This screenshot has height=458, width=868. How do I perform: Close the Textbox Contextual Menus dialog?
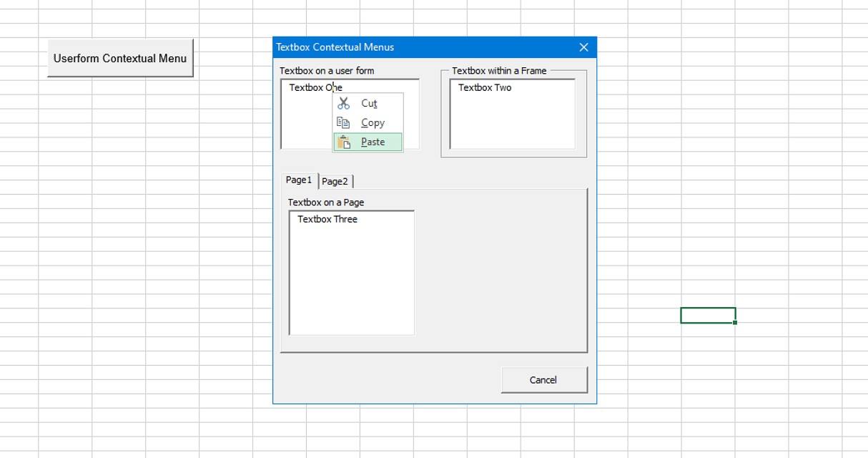pyautogui.click(x=583, y=47)
